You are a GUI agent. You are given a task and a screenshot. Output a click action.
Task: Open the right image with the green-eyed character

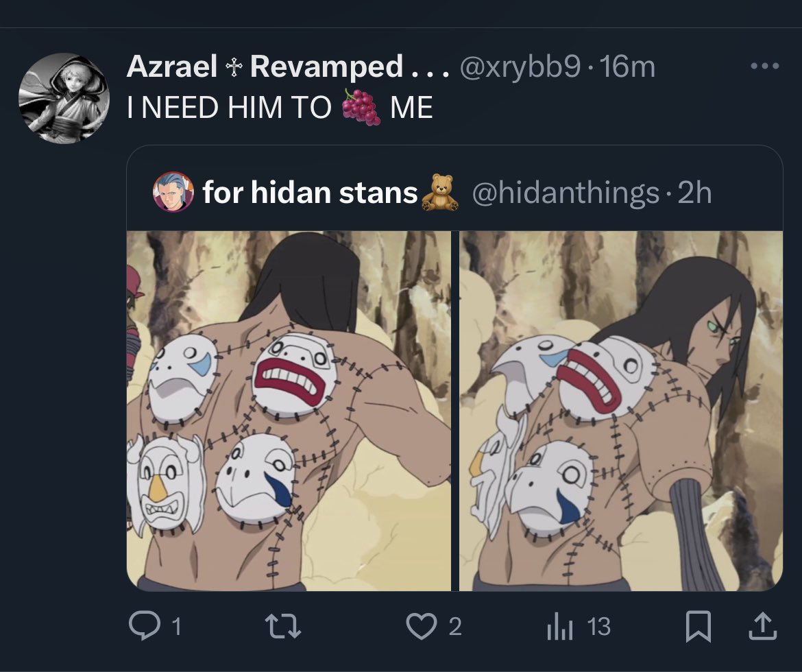click(621, 411)
